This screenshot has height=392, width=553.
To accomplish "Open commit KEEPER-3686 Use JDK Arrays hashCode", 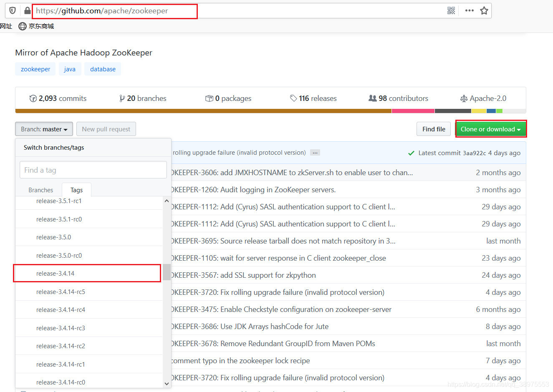I will click(x=250, y=327).
